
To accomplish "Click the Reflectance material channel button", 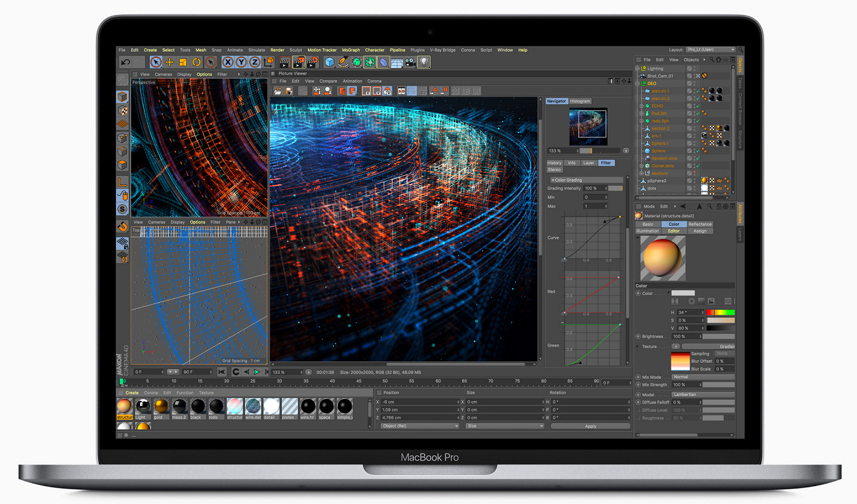I will coord(700,225).
